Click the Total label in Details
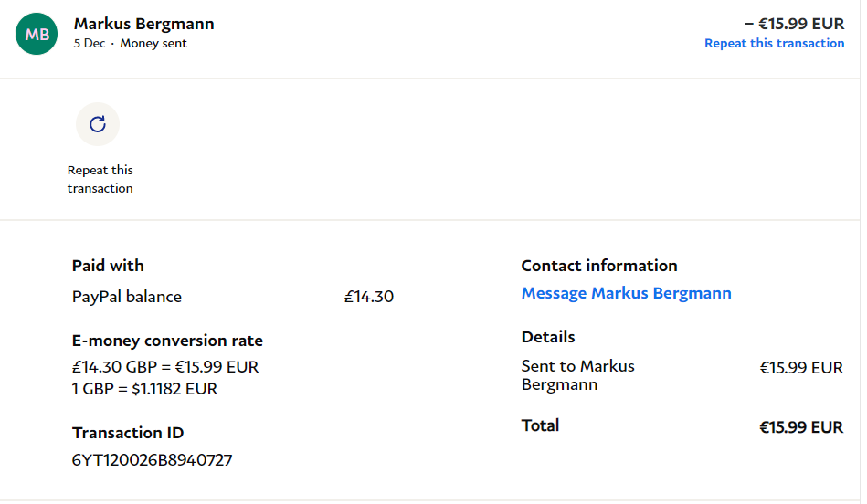 (x=540, y=425)
